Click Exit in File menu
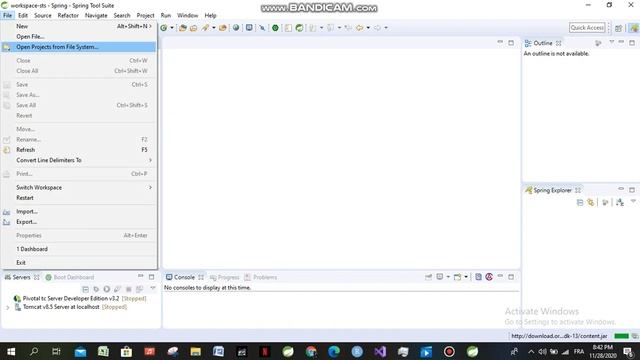Screen dimensions: 640x360 78,262
